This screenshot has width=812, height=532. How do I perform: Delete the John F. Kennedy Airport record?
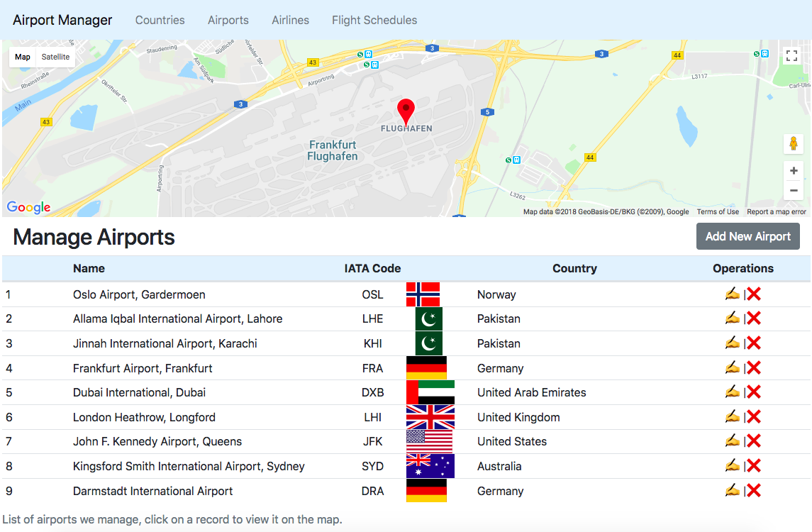pos(753,440)
